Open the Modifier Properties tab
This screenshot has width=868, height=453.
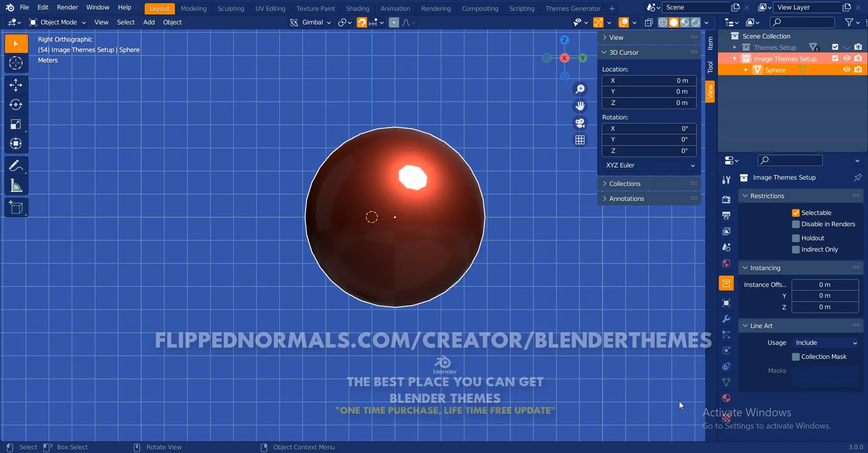pos(726,319)
